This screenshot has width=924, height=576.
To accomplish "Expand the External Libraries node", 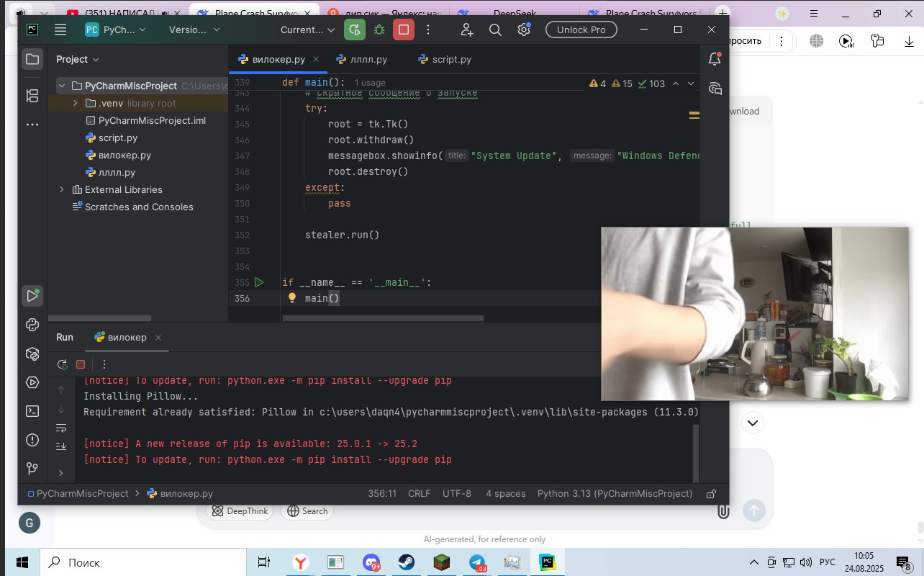I will pyautogui.click(x=60, y=189).
